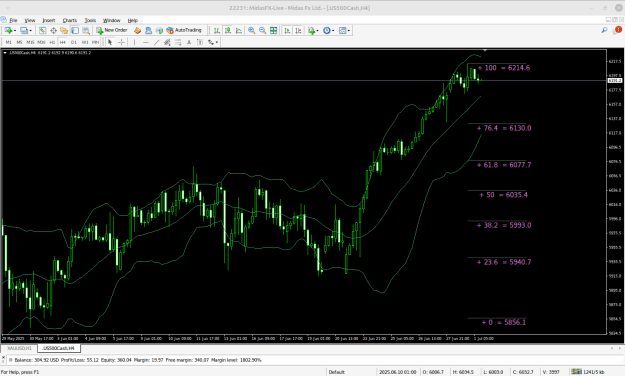This screenshot has width=625, height=376.
Task: Open search magnifier at top right
Action: click(x=604, y=30)
